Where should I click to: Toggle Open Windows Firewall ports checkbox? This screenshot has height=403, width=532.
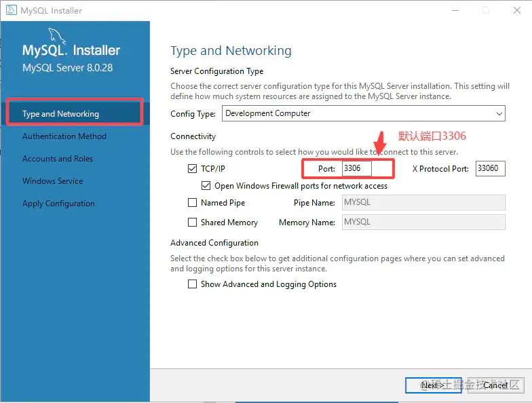(x=206, y=186)
